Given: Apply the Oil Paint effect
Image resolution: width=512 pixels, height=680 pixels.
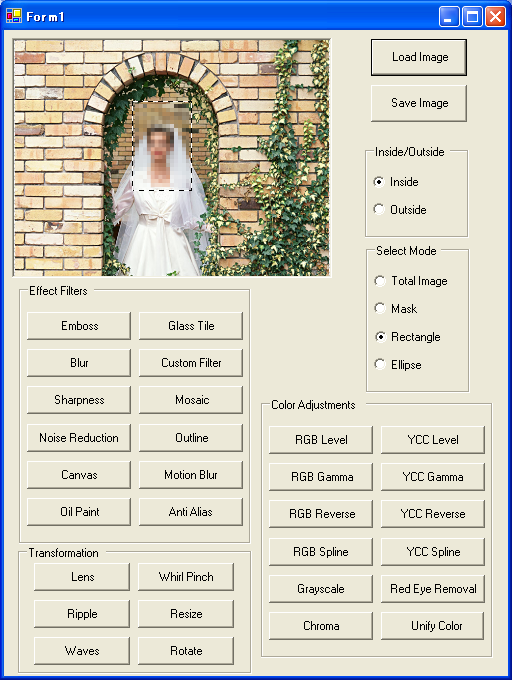Looking at the screenshot, I should [x=79, y=512].
